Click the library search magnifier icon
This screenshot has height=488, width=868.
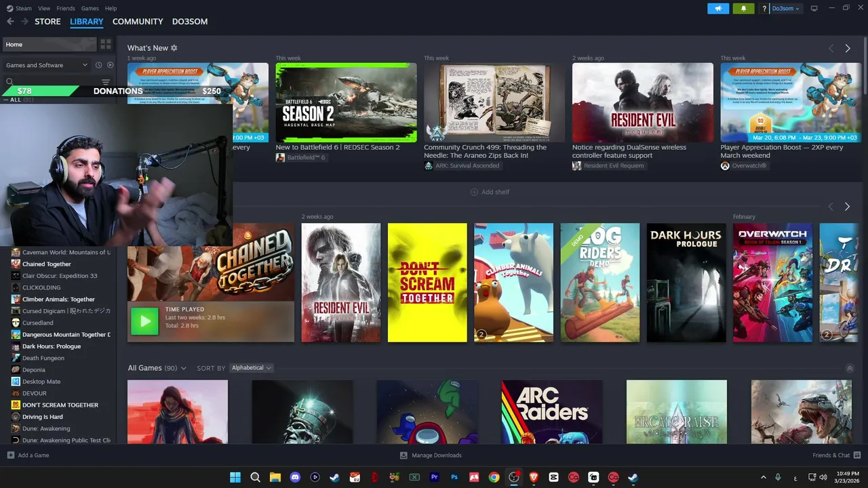point(9,82)
